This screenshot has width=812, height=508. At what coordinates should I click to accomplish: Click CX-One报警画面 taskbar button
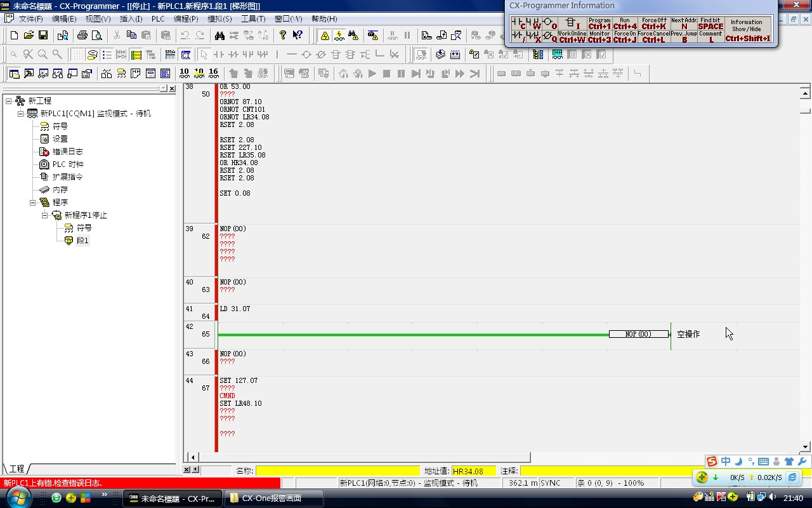tap(272, 498)
